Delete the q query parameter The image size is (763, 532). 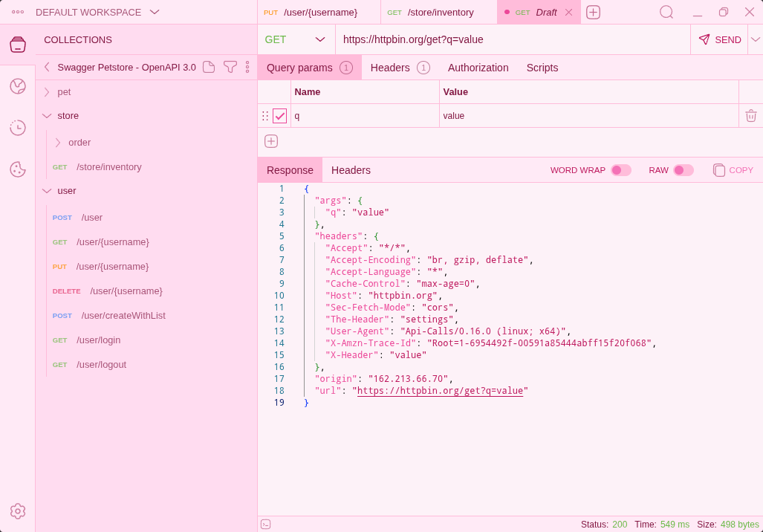tap(750, 115)
